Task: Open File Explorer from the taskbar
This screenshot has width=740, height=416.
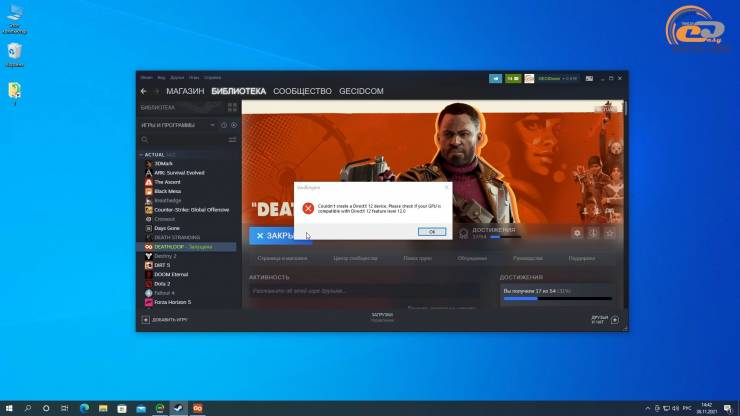Action: pos(103,408)
